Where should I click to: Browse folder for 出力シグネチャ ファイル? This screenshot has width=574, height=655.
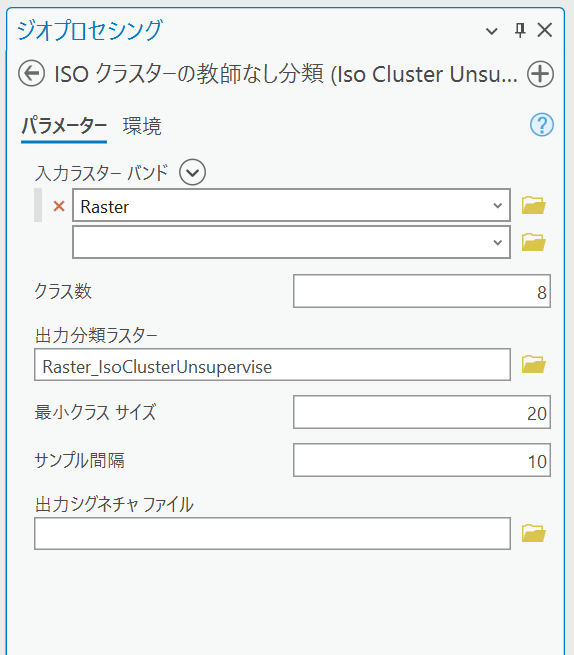[533, 533]
